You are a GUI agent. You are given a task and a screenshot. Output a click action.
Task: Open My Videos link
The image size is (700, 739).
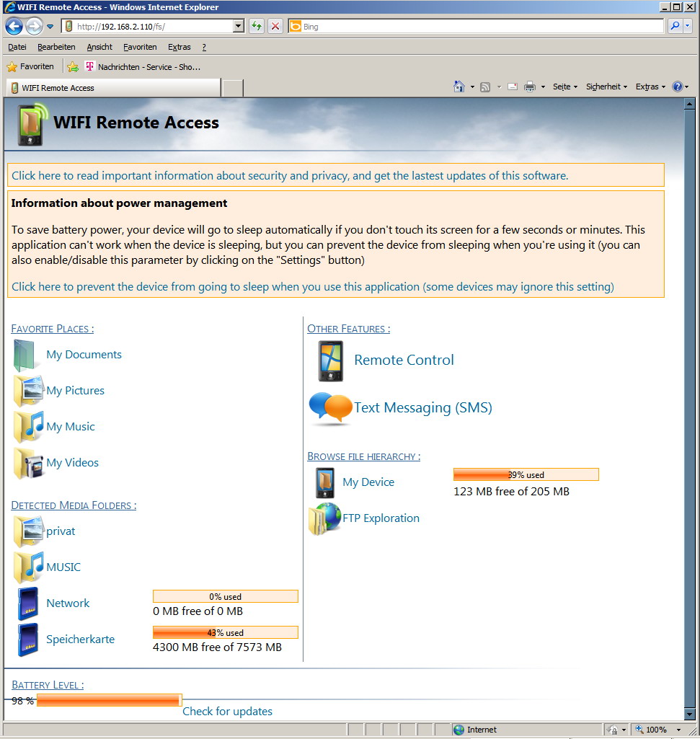tap(73, 463)
